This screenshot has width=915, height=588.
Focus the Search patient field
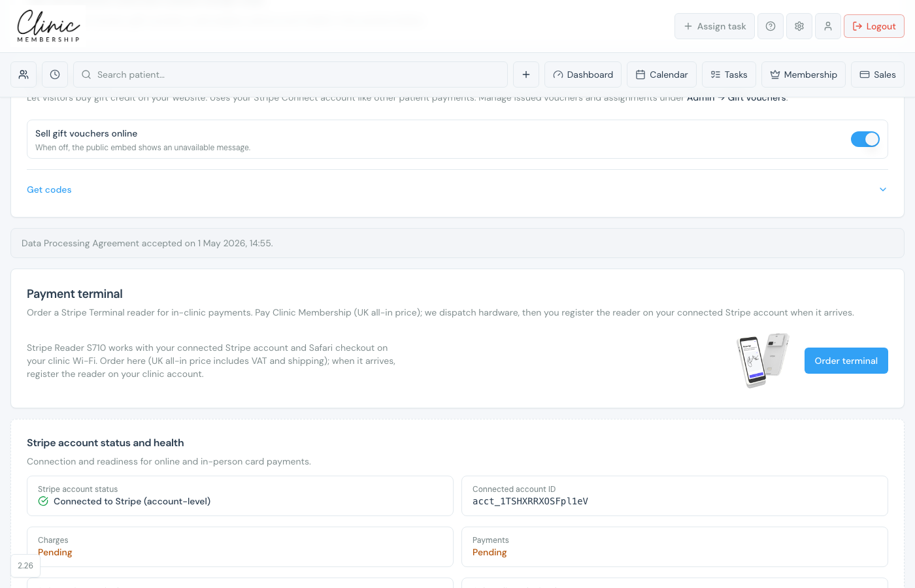tap(290, 74)
